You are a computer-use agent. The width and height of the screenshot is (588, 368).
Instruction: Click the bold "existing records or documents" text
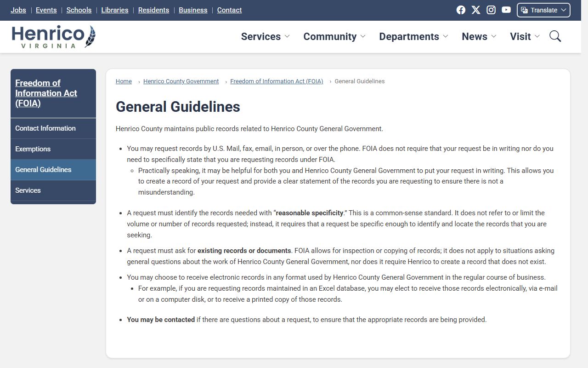tap(244, 251)
